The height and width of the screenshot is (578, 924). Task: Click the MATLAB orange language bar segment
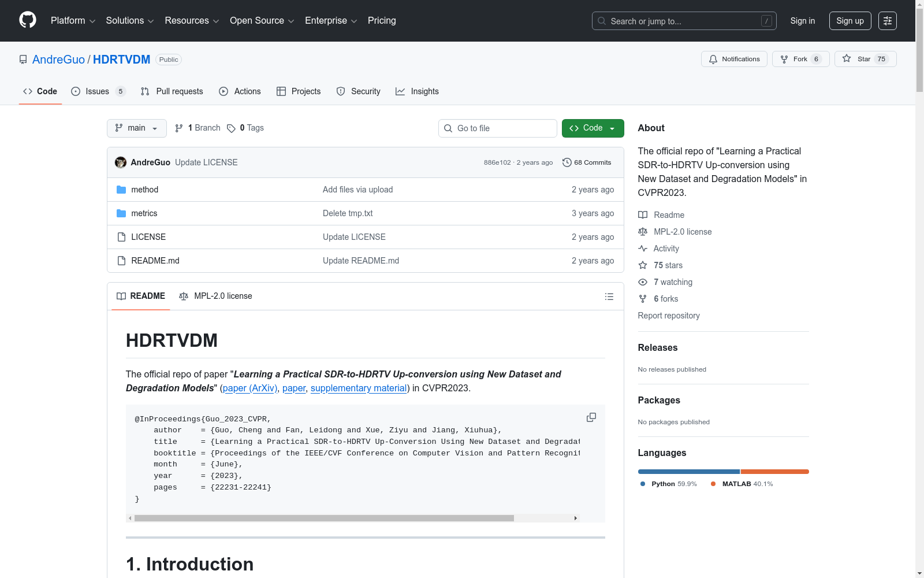(775, 472)
